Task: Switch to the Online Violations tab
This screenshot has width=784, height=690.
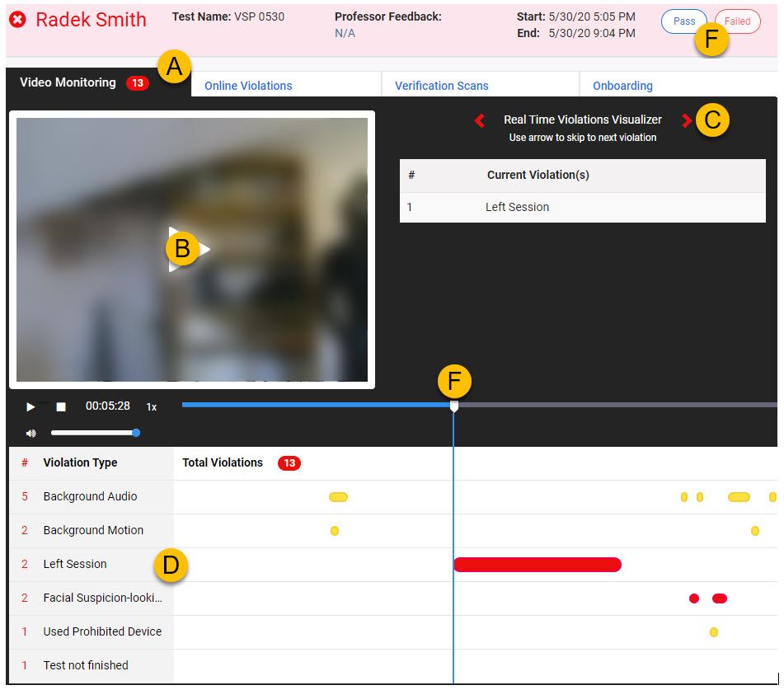Action: pyautogui.click(x=248, y=86)
